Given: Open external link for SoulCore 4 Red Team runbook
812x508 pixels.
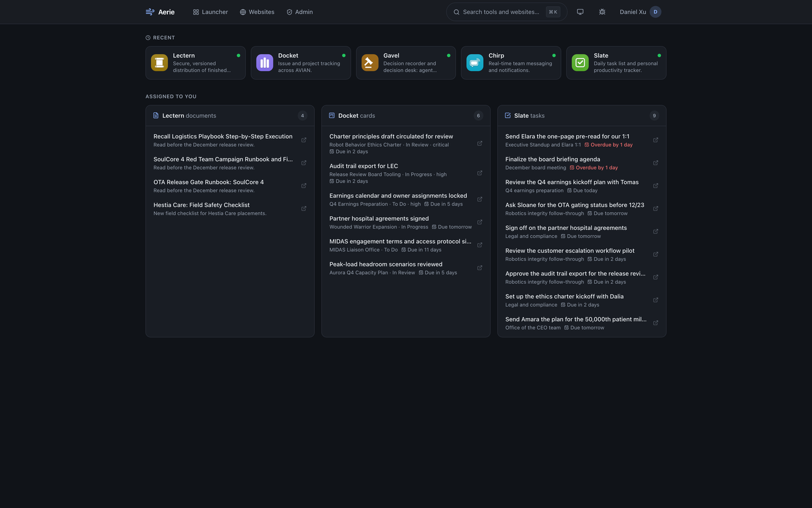Looking at the screenshot, I should [304, 163].
